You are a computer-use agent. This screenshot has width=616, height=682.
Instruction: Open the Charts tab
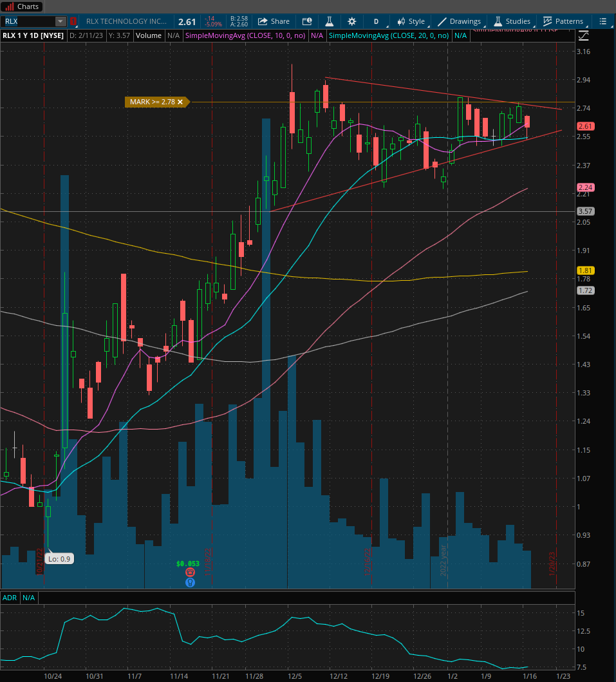(x=22, y=6)
